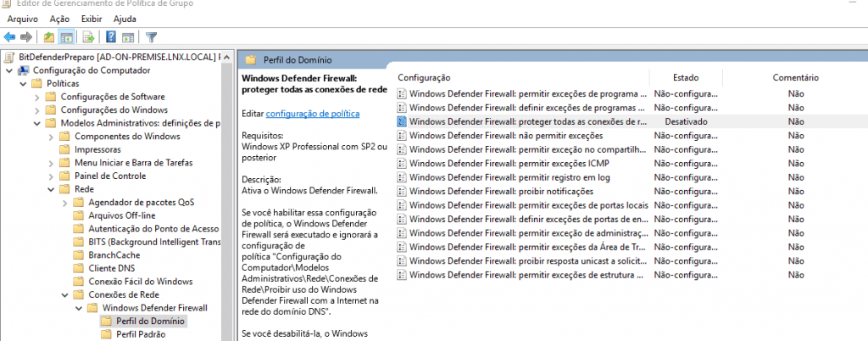868x341 pixels.
Task: Open the Exibir menu
Action: coord(92,19)
